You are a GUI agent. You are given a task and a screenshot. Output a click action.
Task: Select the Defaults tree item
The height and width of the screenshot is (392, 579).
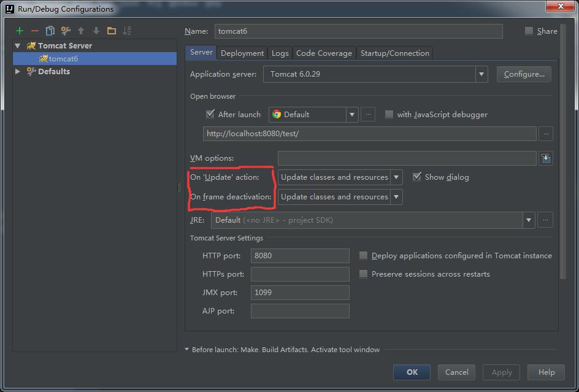[94, 71]
